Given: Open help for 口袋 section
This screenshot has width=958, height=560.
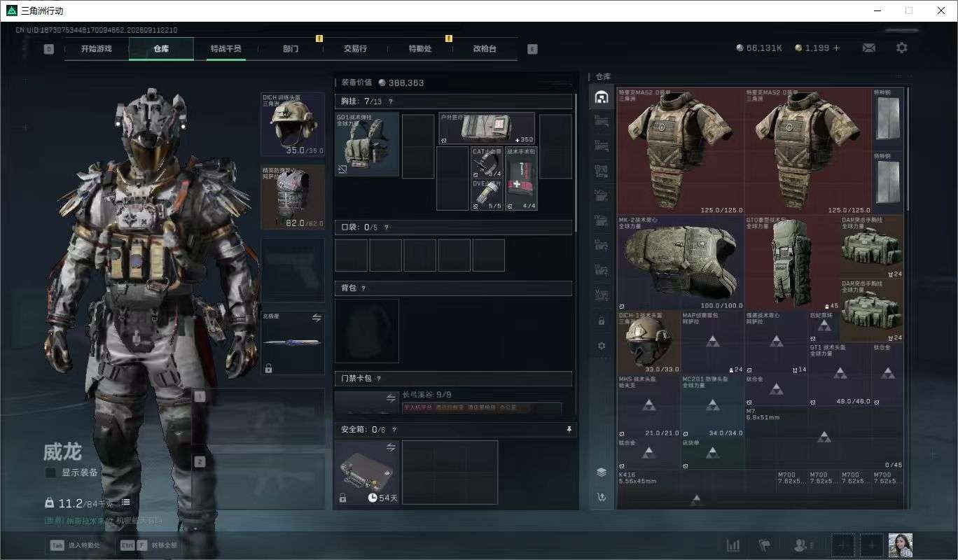Looking at the screenshot, I should [387, 227].
